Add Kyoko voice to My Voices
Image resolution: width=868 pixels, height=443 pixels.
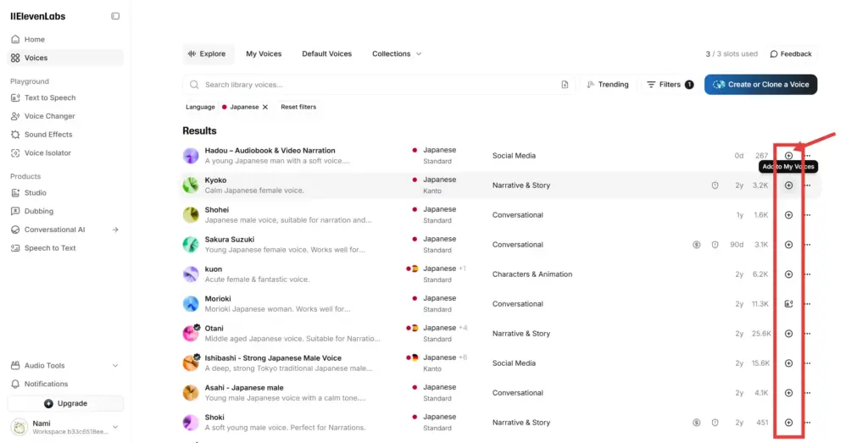point(788,186)
